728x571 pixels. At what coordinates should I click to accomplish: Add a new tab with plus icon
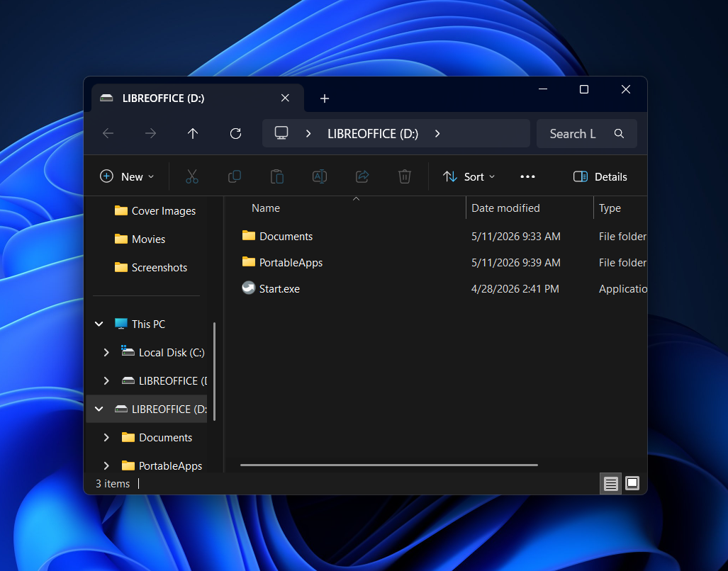pos(325,98)
